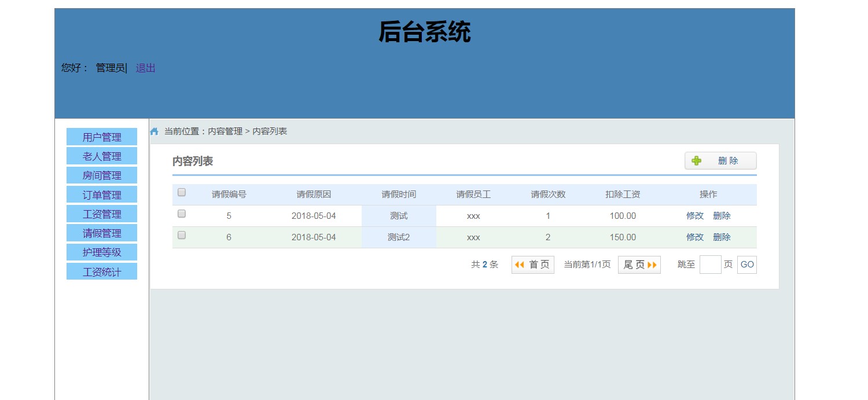
Task: View 工资统计 from the side menu
Action: tap(102, 272)
